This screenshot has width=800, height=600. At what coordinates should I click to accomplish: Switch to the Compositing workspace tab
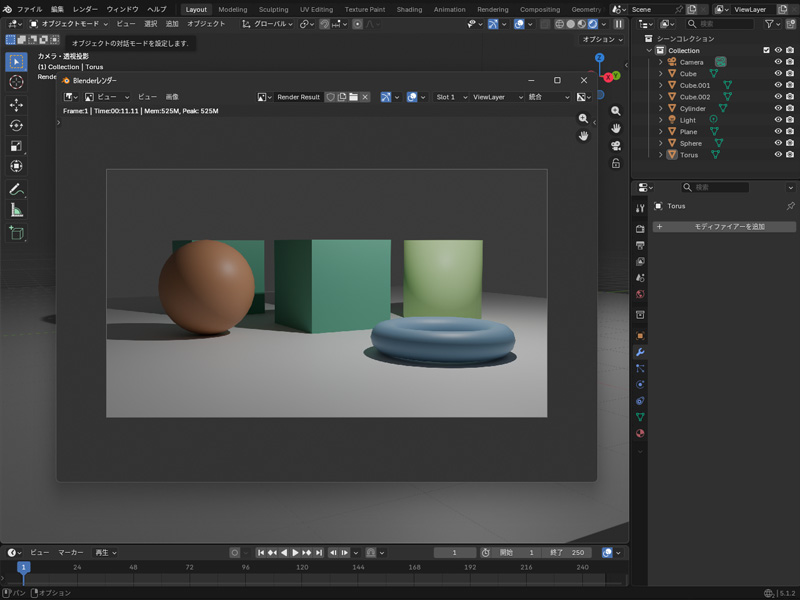(540, 9)
